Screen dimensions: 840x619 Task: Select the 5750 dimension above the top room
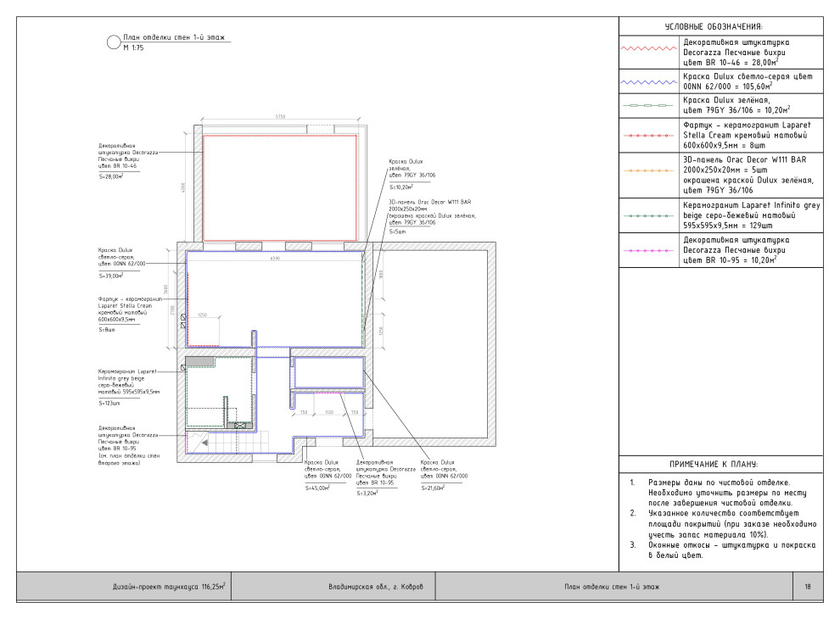coord(280,117)
